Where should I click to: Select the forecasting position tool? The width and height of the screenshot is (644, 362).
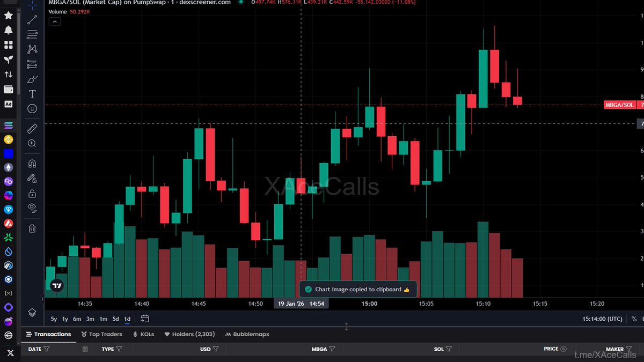coord(32,64)
